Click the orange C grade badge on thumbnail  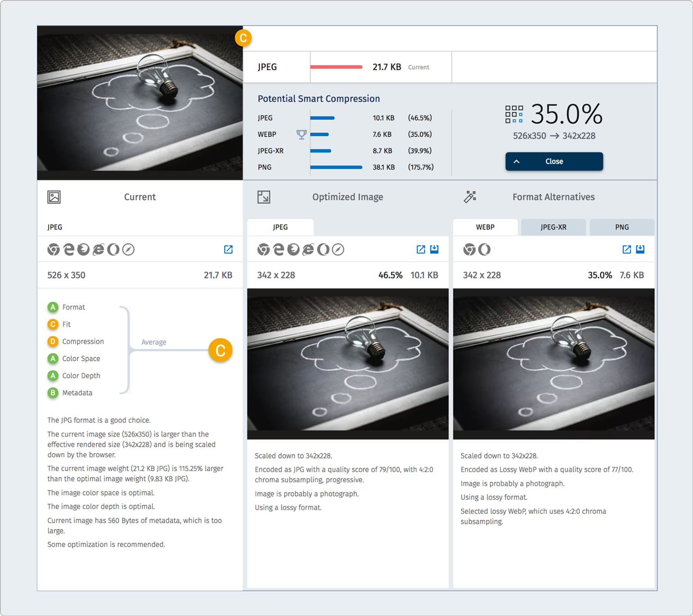[x=243, y=38]
